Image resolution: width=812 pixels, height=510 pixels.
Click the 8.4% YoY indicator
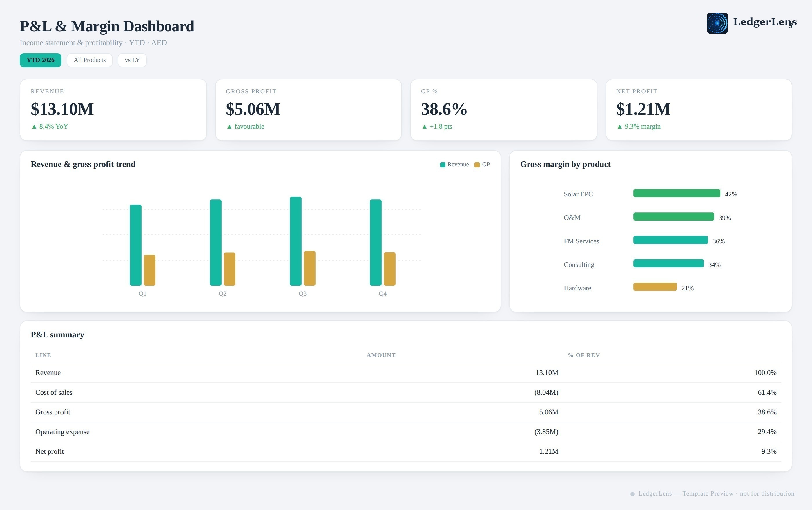click(50, 127)
